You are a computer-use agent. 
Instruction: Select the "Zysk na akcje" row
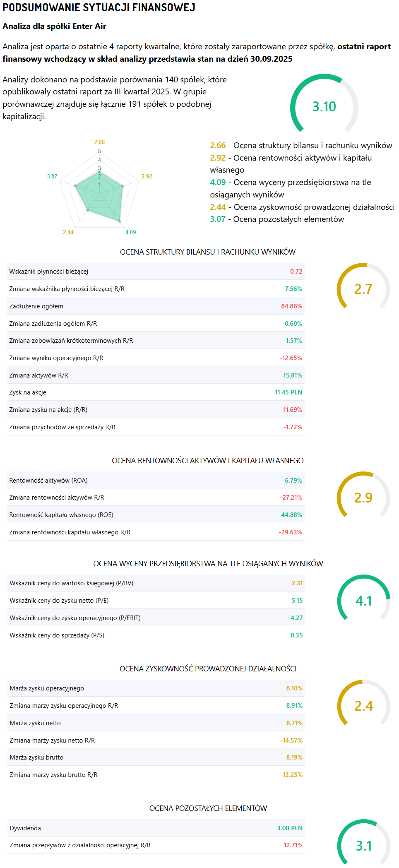[156, 392]
